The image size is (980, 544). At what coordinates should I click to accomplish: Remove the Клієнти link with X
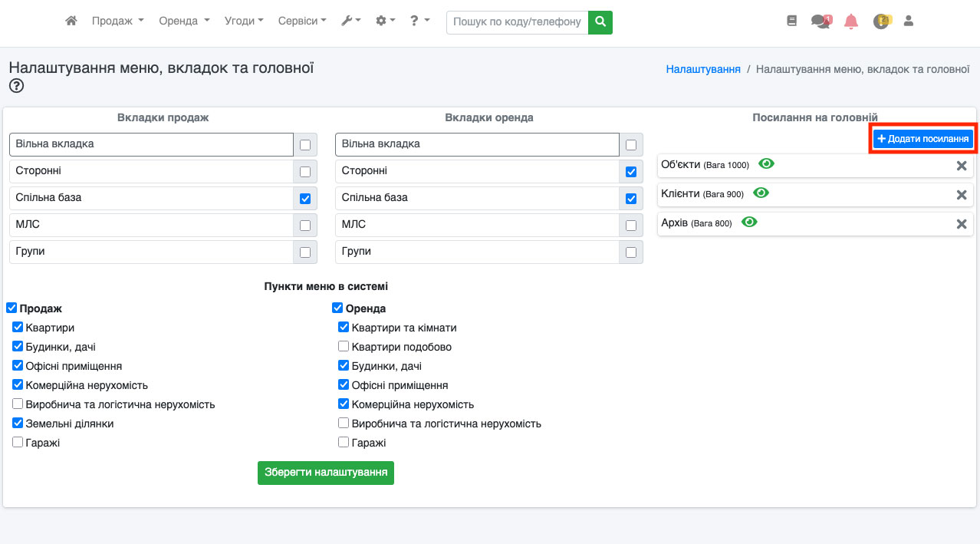point(961,194)
